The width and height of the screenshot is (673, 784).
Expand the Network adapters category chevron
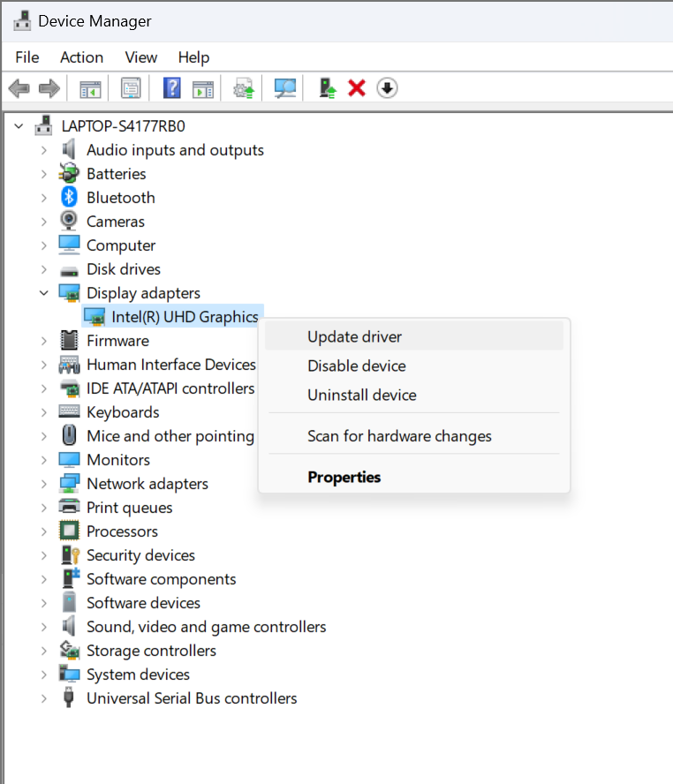[44, 484]
